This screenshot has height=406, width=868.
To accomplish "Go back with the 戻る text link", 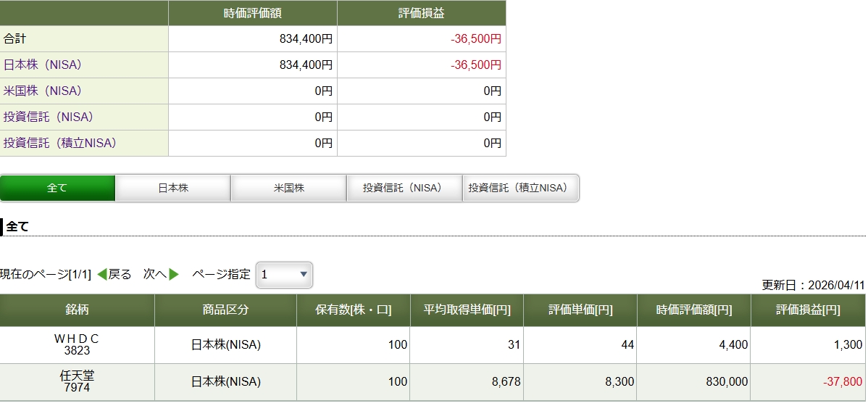I will click(120, 275).
